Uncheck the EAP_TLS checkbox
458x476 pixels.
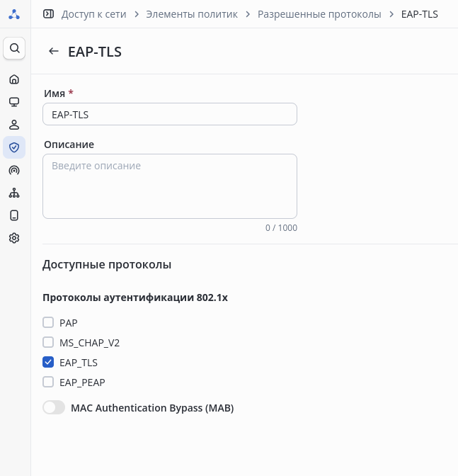tap(48, 362)
